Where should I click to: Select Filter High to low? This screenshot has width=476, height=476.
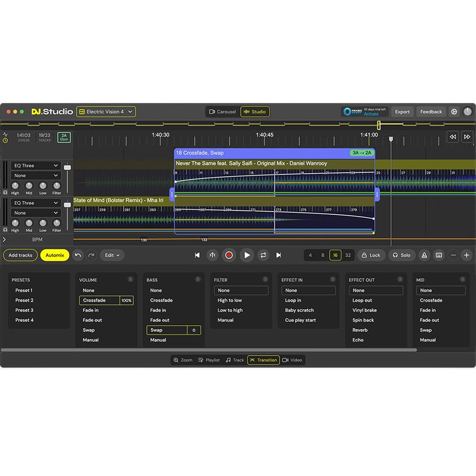[x=230, y=300]
